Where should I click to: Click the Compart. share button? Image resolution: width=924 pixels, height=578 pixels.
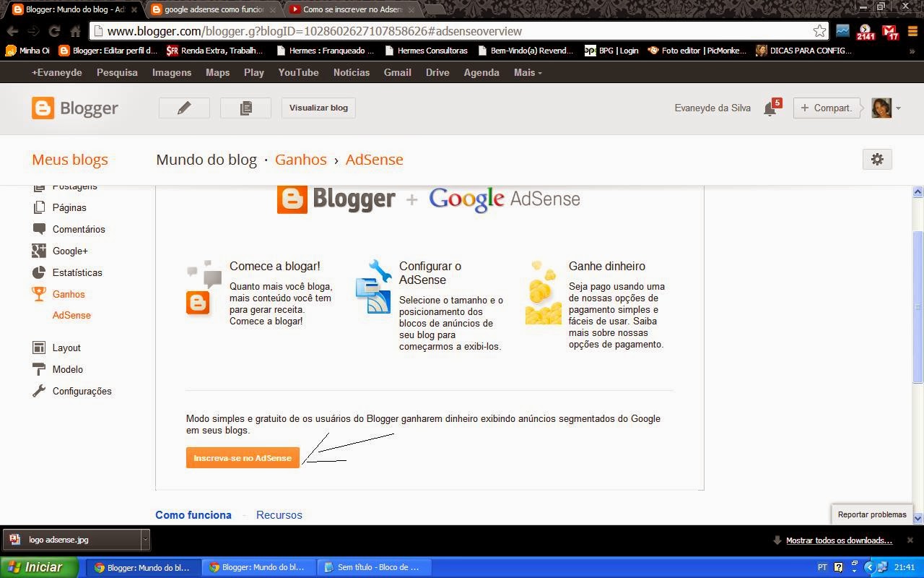(827, 108)
